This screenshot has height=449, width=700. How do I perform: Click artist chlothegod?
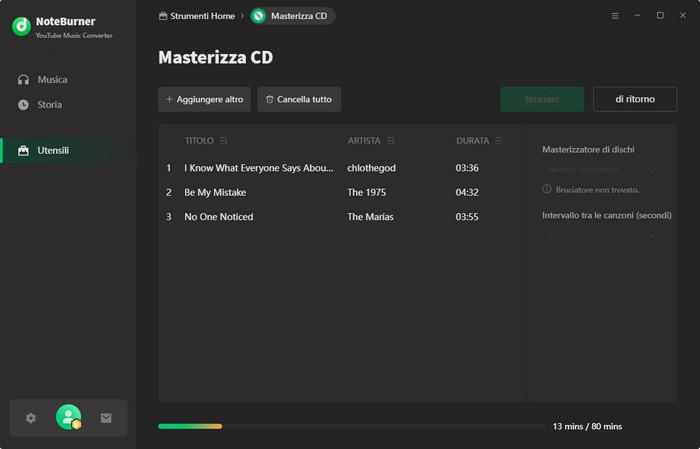[371, 168]
